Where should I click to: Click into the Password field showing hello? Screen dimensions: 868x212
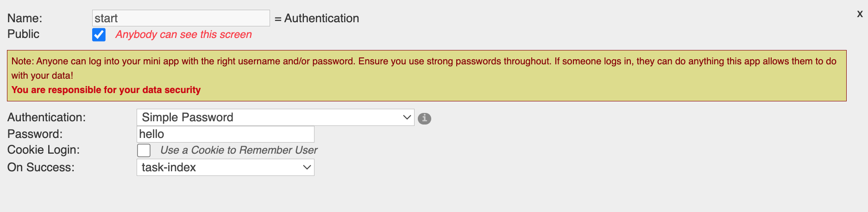click(x=226, y=134)
